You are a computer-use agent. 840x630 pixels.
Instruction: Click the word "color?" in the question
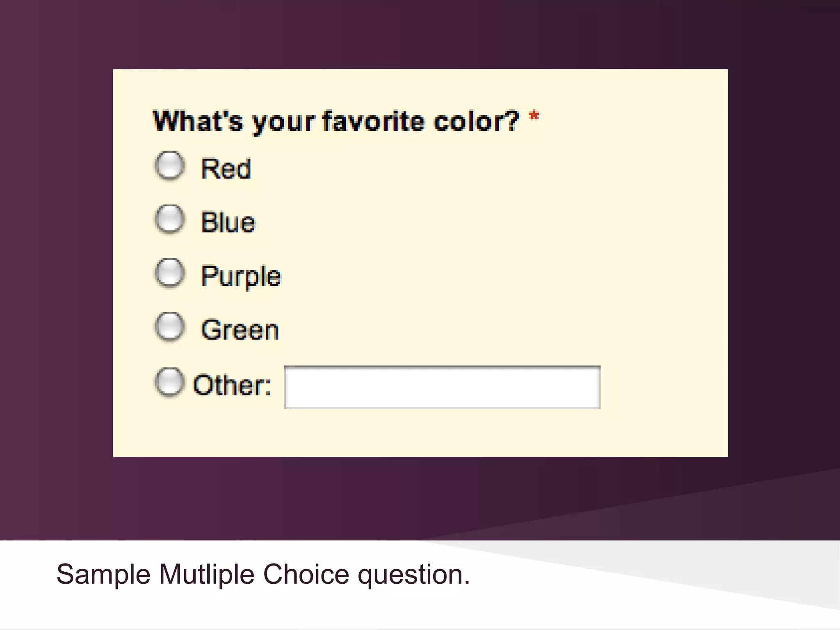477,122
